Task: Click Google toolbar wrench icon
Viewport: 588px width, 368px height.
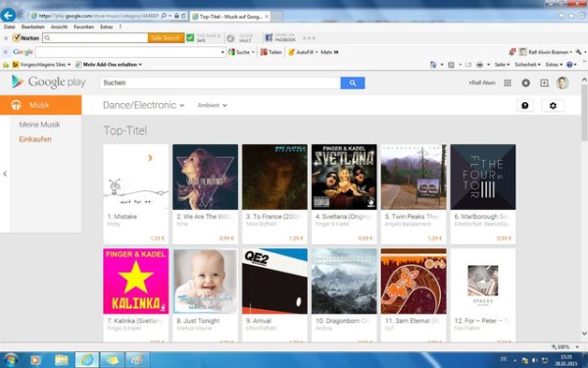Action: [578, 52]
